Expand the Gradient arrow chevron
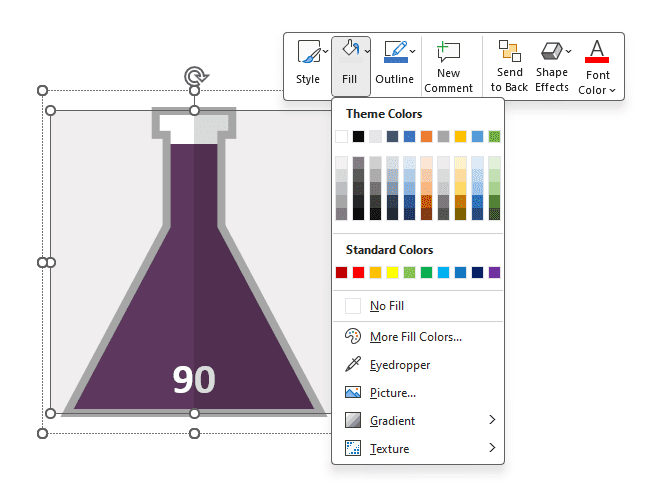657x493 pixels. click(492, 420)
